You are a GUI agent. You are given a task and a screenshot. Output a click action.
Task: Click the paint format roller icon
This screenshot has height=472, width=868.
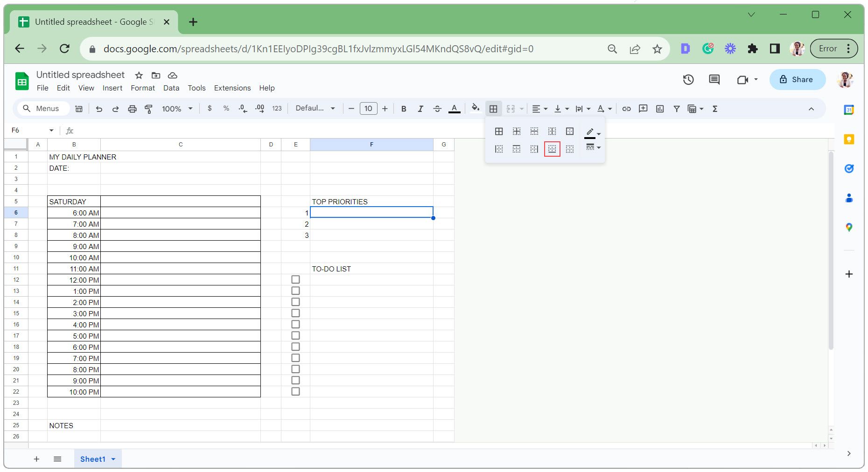click(149, 109)
